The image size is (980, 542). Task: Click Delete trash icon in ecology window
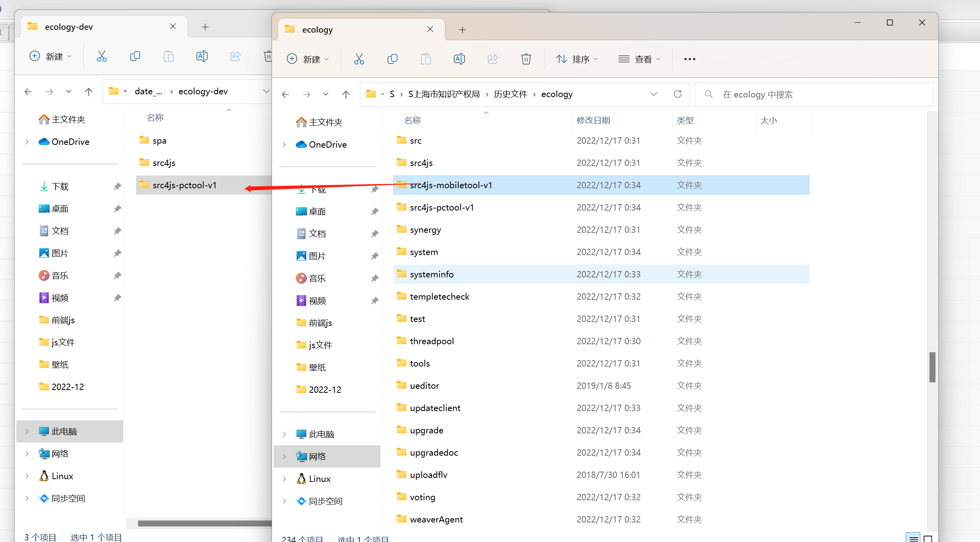(526, 59)
